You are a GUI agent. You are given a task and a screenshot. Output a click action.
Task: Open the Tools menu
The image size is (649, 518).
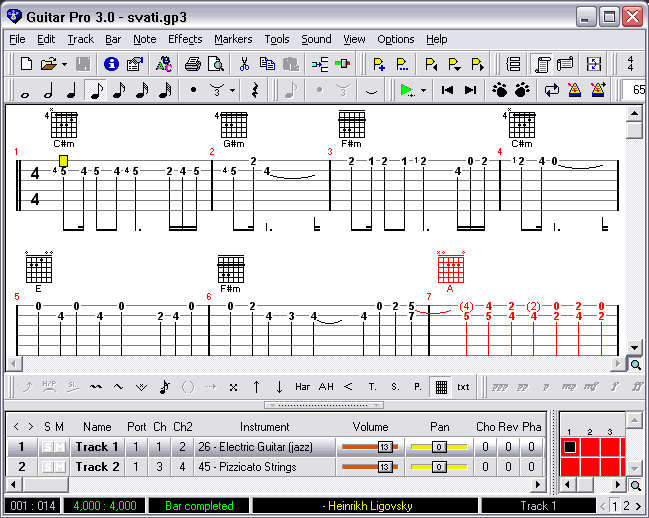(277, 39)
